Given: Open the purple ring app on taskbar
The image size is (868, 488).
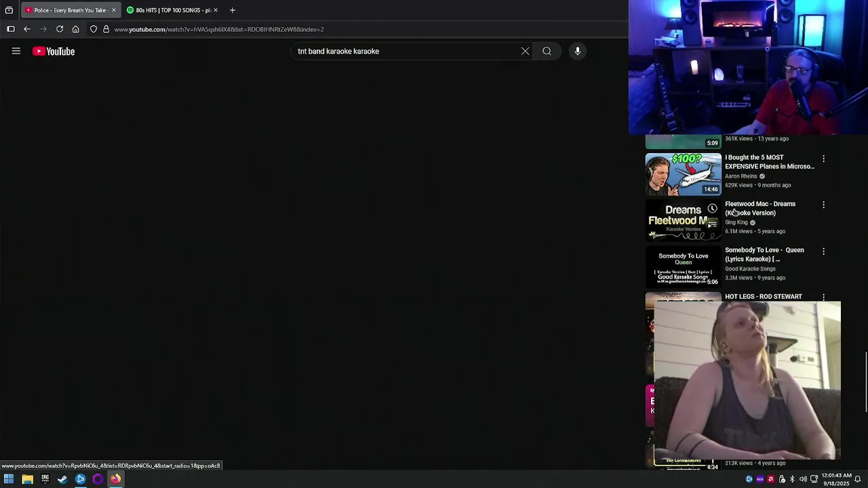Looking at the screenshot, I should coord(98,479).
